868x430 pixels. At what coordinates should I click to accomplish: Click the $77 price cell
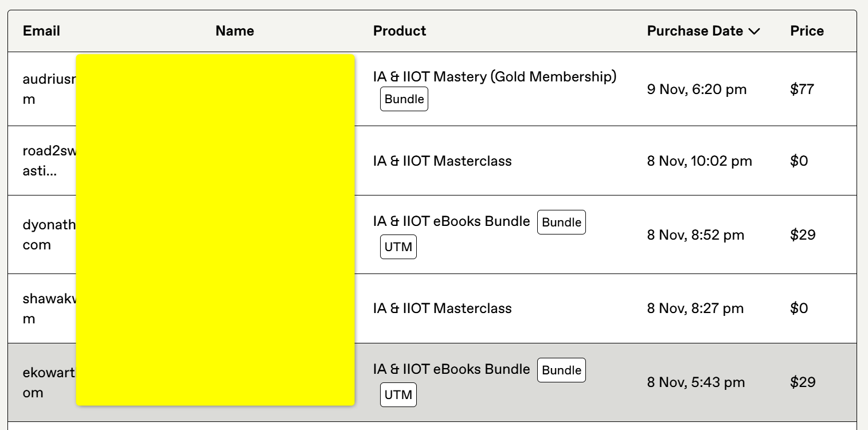[x=801, y=89]
